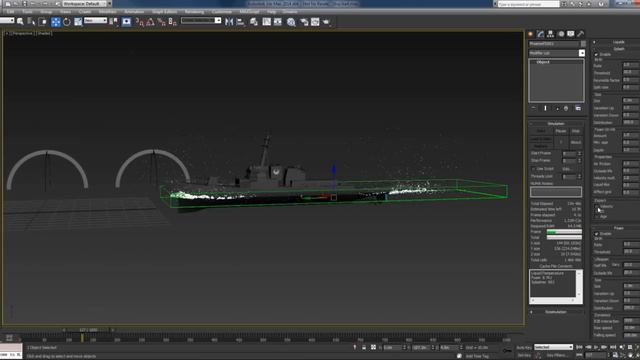Image resolution: width=640 pixels, height=360 pixels.
Task: Click the Mirror tool icon
Action: point(229,22)
